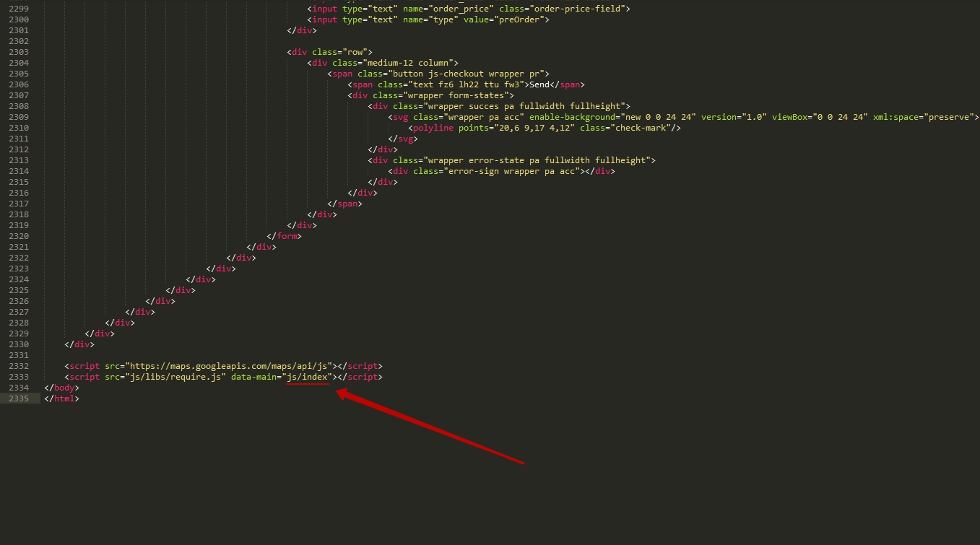
Task: Click the underlined "js/index" data-main value
Action: click(x=308, y=377)
